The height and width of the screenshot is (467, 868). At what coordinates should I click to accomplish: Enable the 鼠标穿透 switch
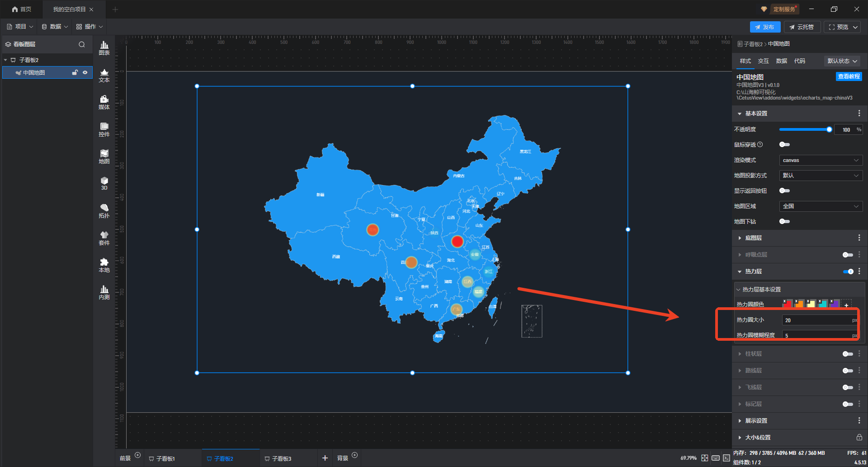[x=784, y=145]
